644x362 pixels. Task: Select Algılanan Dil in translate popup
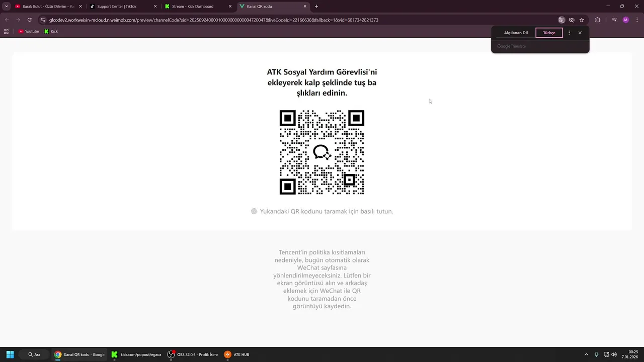(x=516, y=33)
